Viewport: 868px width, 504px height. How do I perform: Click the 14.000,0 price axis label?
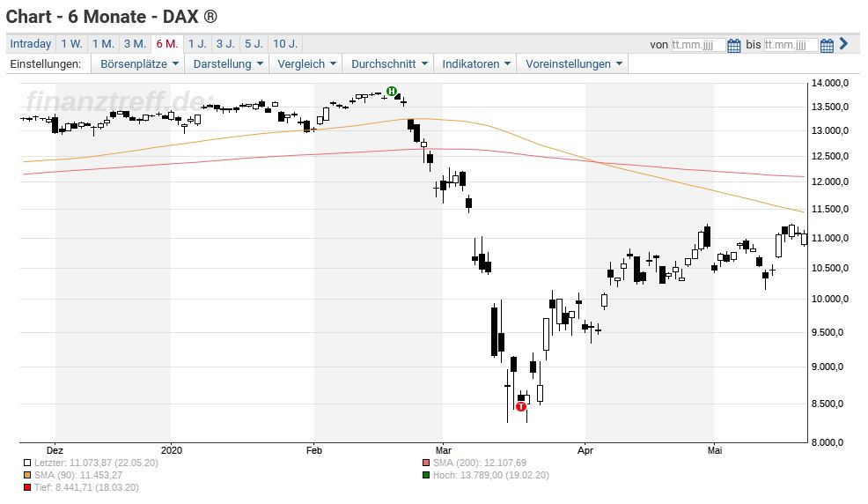830,84
